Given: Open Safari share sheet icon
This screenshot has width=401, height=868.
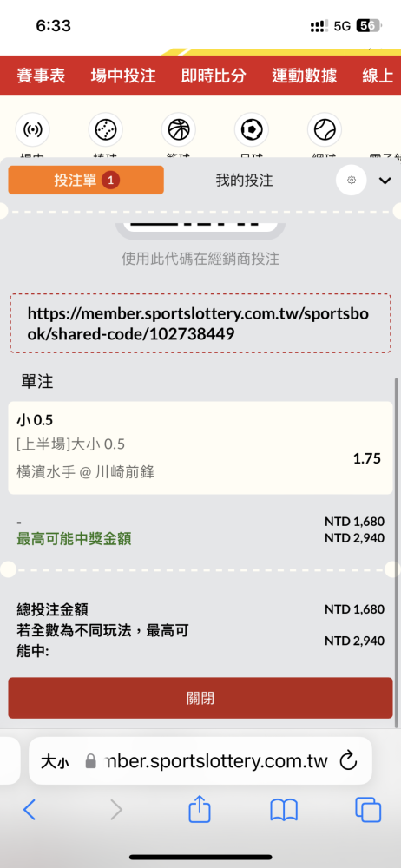Looking at the screenshot, I should 200,810.
